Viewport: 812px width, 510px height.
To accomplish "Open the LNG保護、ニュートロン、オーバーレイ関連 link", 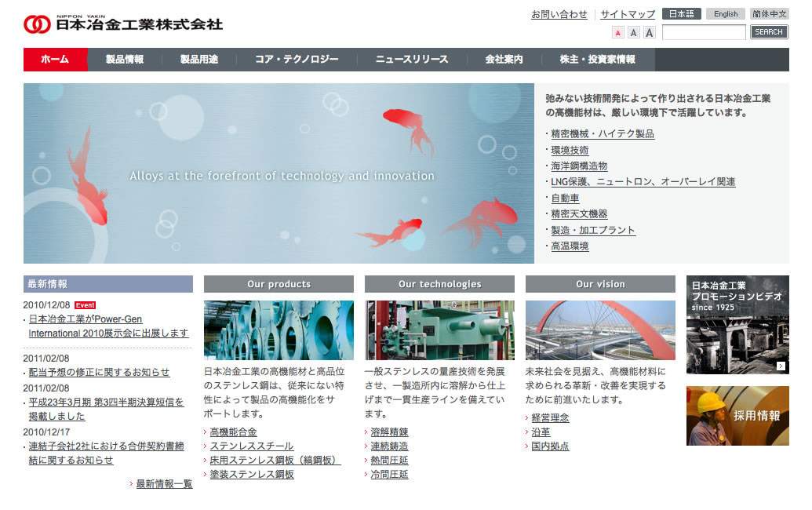I will tap(643, 182).
